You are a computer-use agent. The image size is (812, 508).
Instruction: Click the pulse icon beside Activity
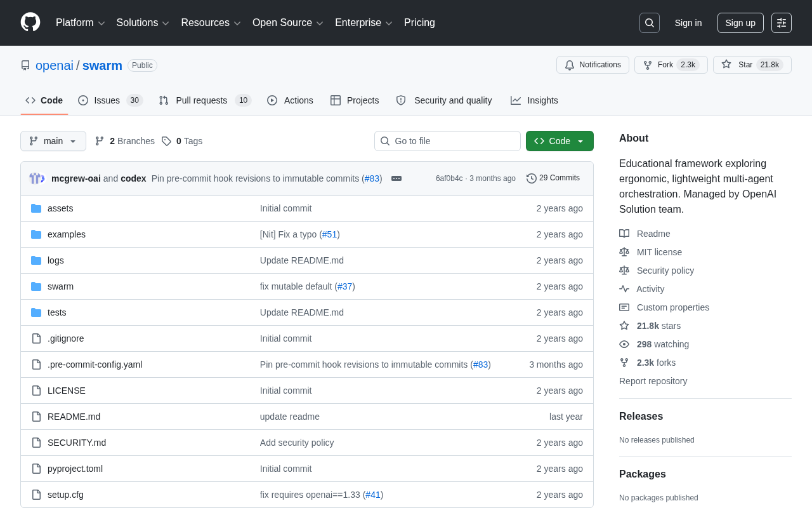pyautogui.click(x=624, y=289)
